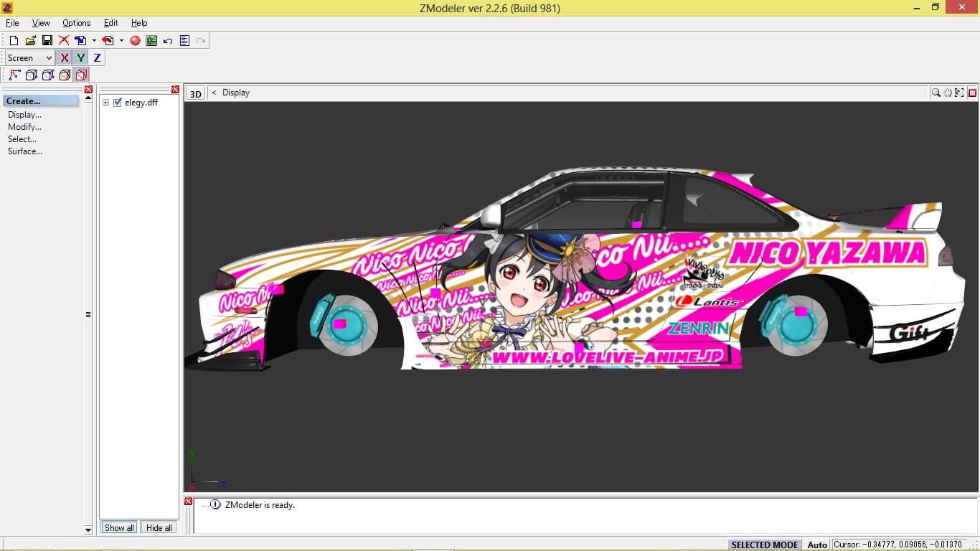Open the Export dropdown arrow

[x=121, y=41]
